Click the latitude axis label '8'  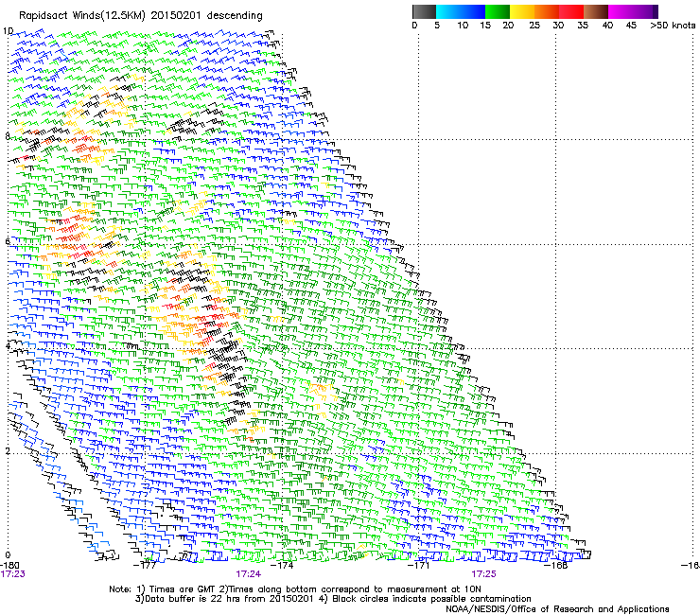pos(8,136)
